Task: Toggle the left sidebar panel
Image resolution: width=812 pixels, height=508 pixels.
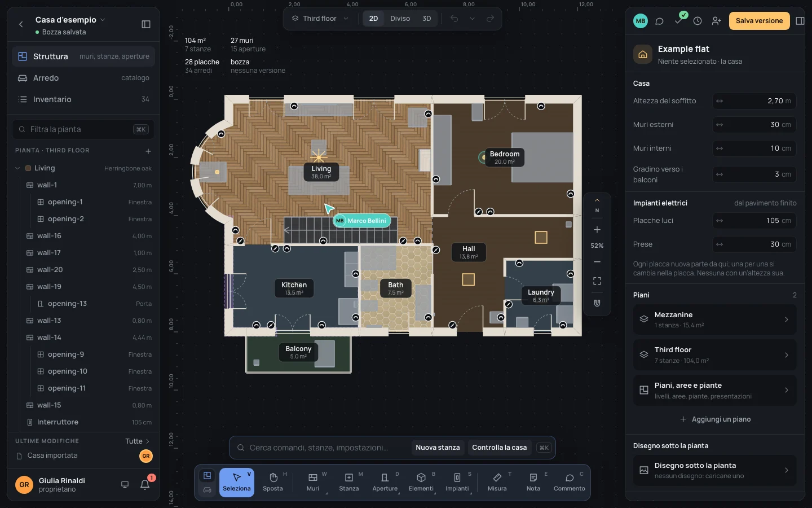Action: 146,24
